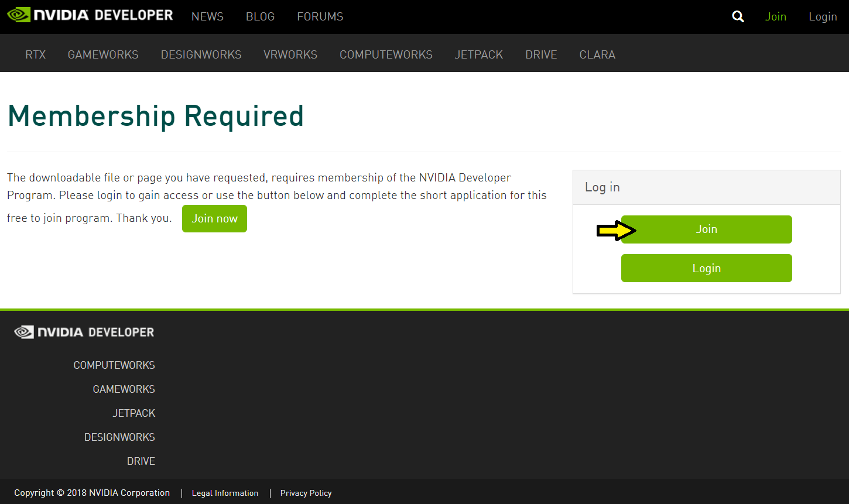Open DRIVE footer link
This screenshot has width=849, height=504.
click(141, 461)
